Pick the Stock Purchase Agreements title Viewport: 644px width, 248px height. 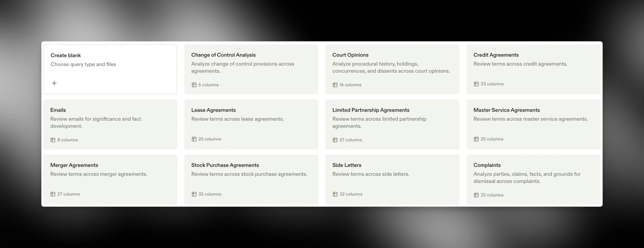tap(225, 165)
